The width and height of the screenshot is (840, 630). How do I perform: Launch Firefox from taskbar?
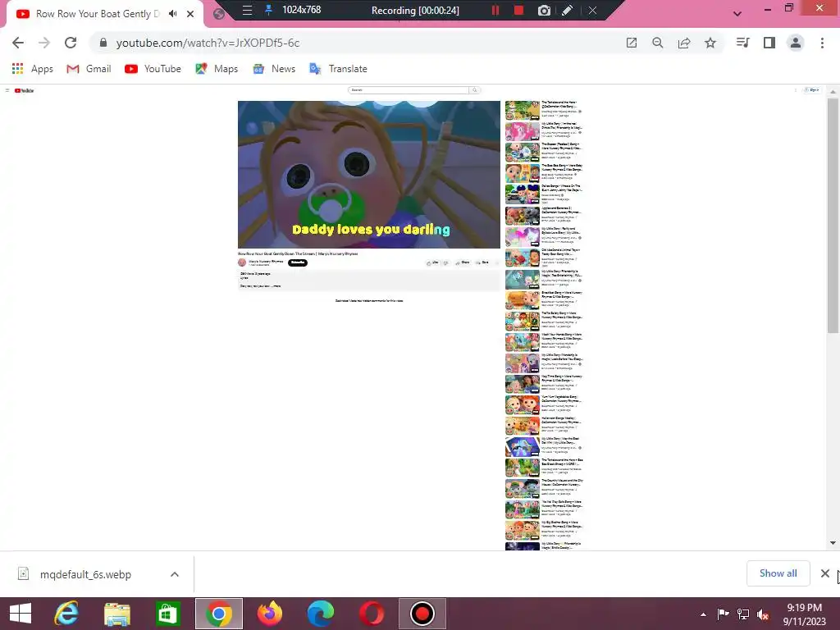point(269,614)
